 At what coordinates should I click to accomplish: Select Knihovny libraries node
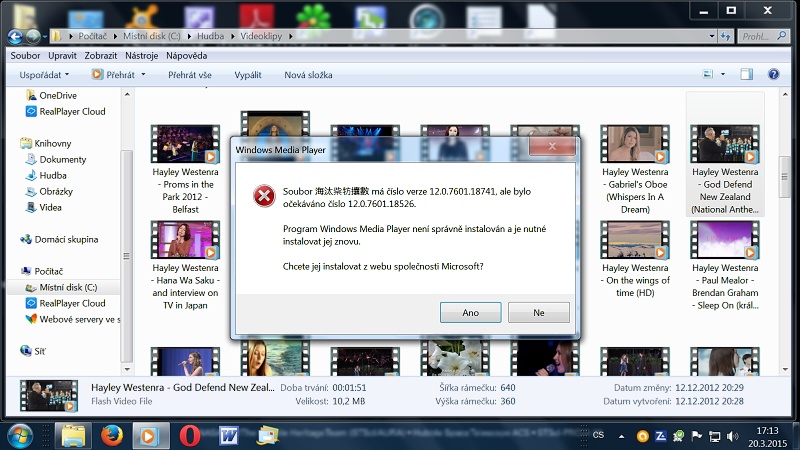45,143
